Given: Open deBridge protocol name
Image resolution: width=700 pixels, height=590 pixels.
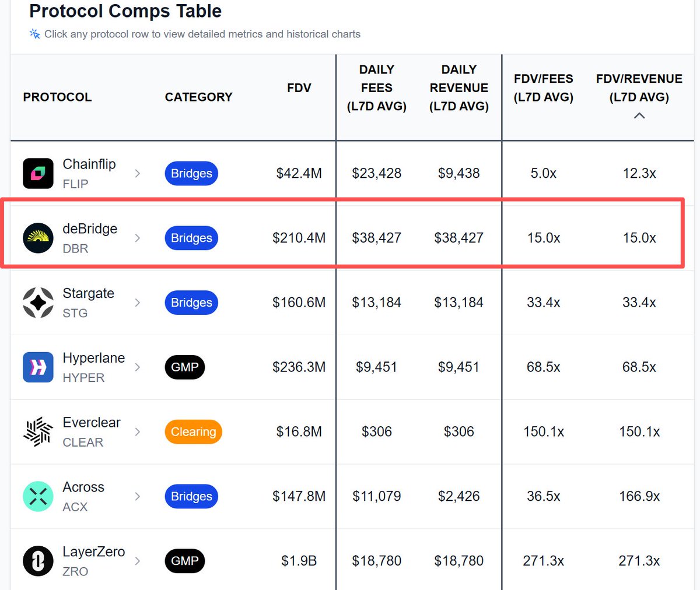Looking at the screenshot, I should pos(90,229).
